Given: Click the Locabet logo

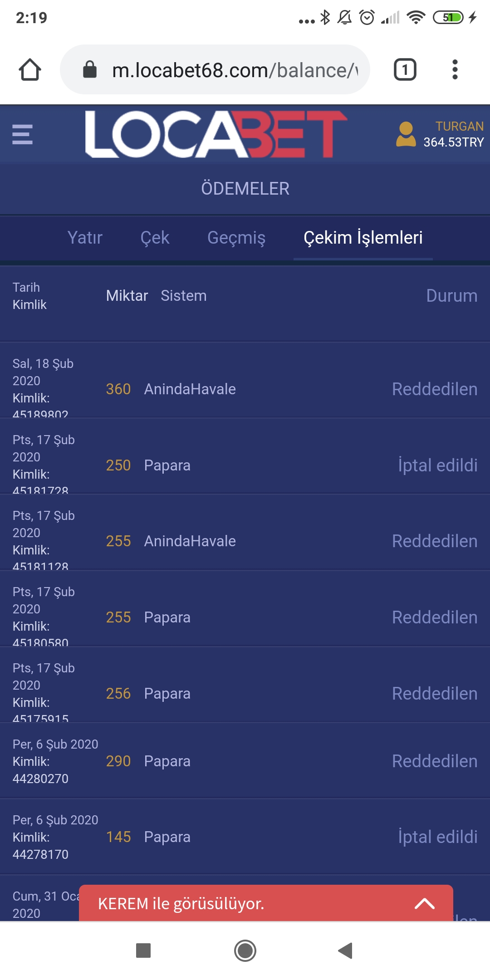Looking at the screenshot, I should 216,134.
